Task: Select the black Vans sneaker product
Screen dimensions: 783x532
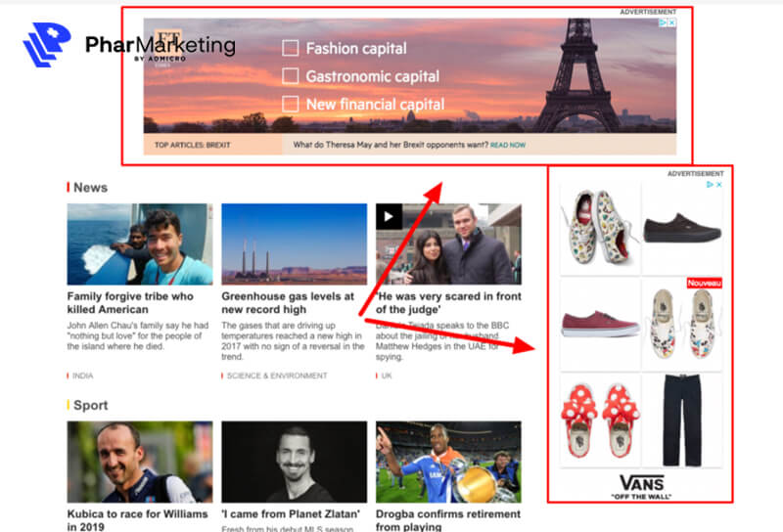Action: [x=682, y=229]
